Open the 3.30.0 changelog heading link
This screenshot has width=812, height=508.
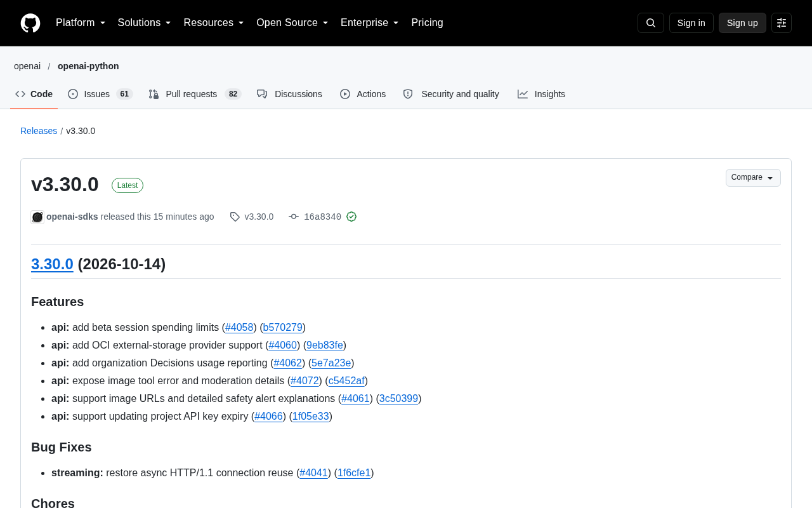point(52,264)
